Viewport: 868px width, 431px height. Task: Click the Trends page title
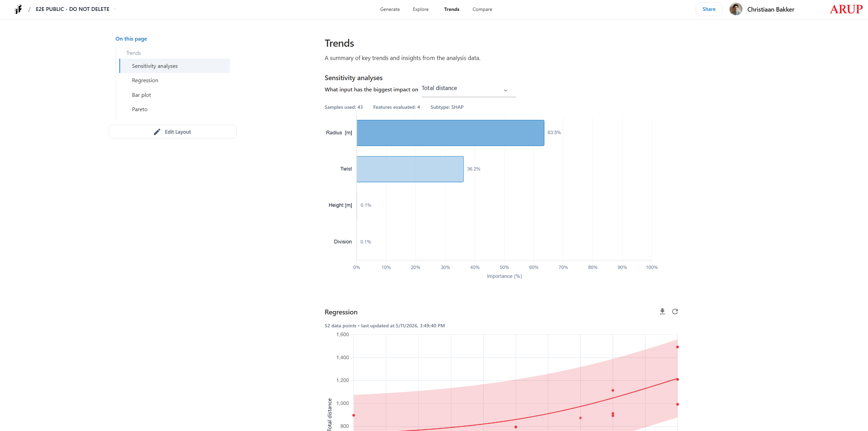(339, 43)
